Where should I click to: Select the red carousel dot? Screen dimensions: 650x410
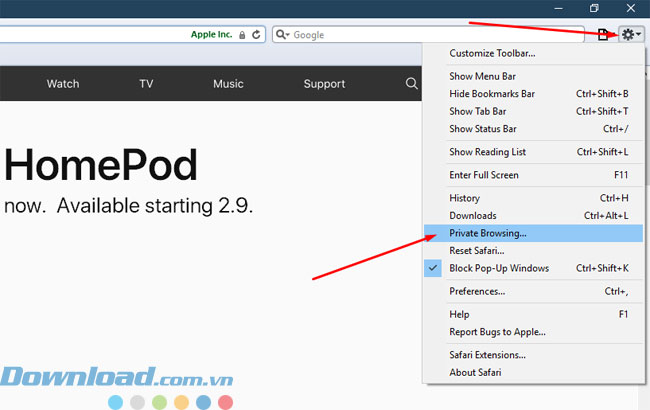pos(226,402)
